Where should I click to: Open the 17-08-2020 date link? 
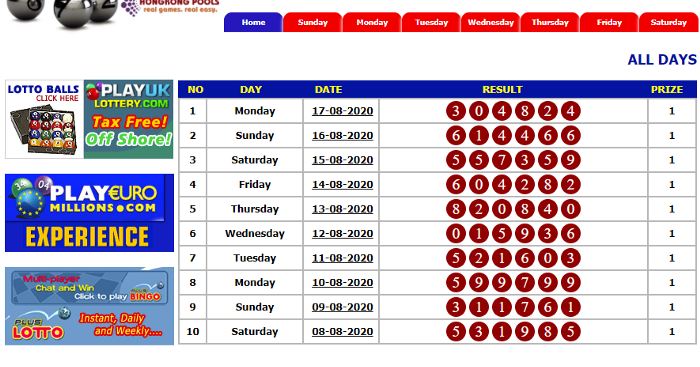coord(342,111)
